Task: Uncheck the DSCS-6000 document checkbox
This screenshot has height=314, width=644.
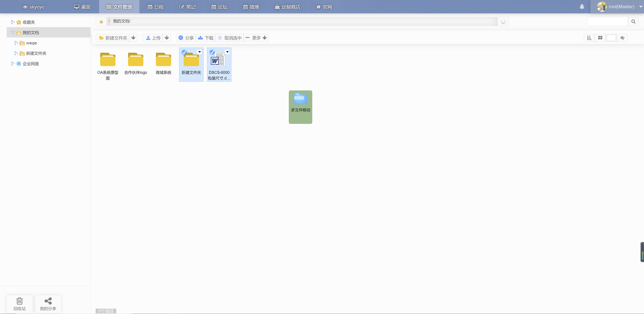Action: [212, 52]
